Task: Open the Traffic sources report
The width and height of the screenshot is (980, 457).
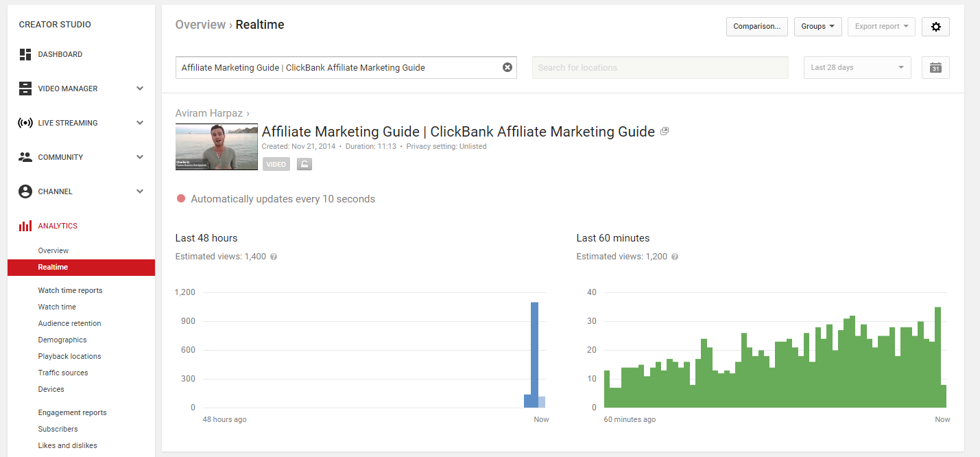Action: click(63, 373)
